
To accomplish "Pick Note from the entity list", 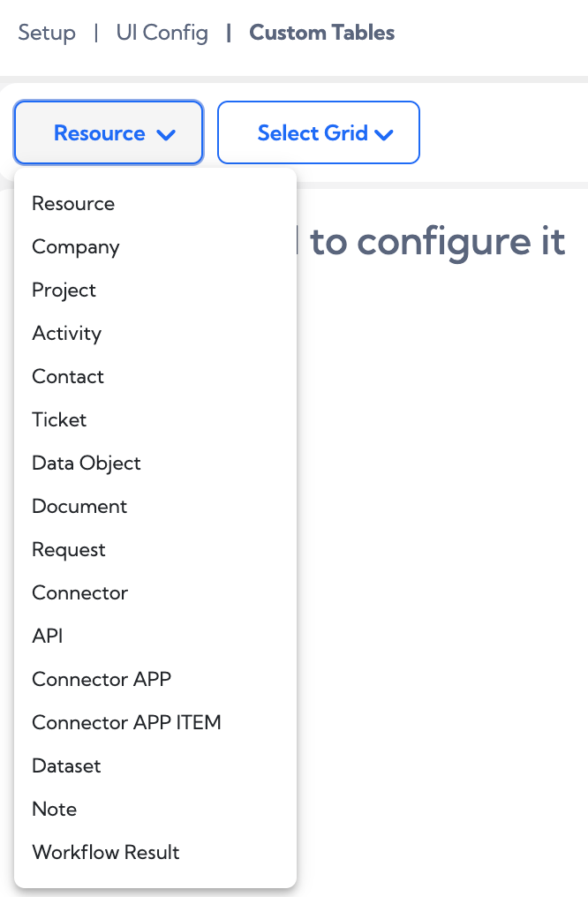I will click(x=54, y=809).
